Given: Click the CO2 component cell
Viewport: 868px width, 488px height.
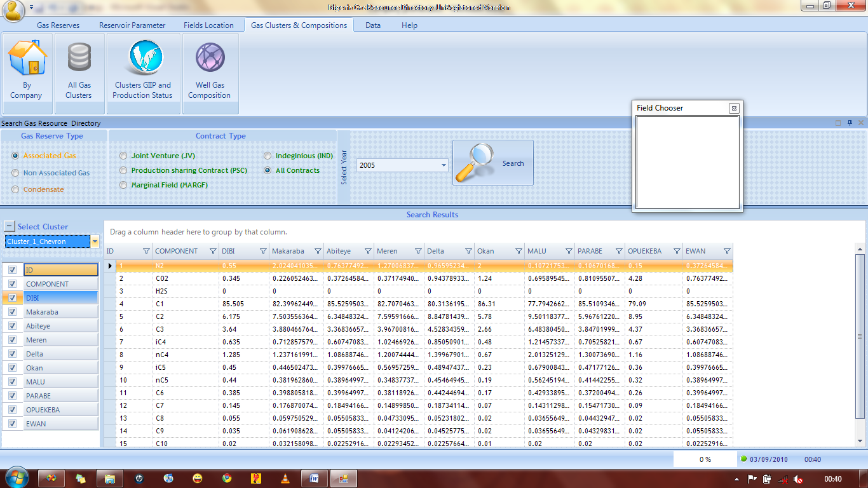Looking at the screenshot, I should tap(186, 278).
